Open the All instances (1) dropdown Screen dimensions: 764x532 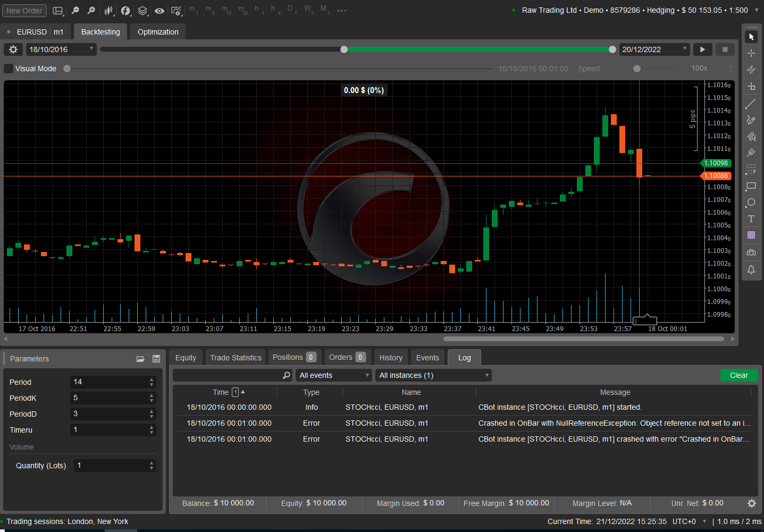pos(433,375)
